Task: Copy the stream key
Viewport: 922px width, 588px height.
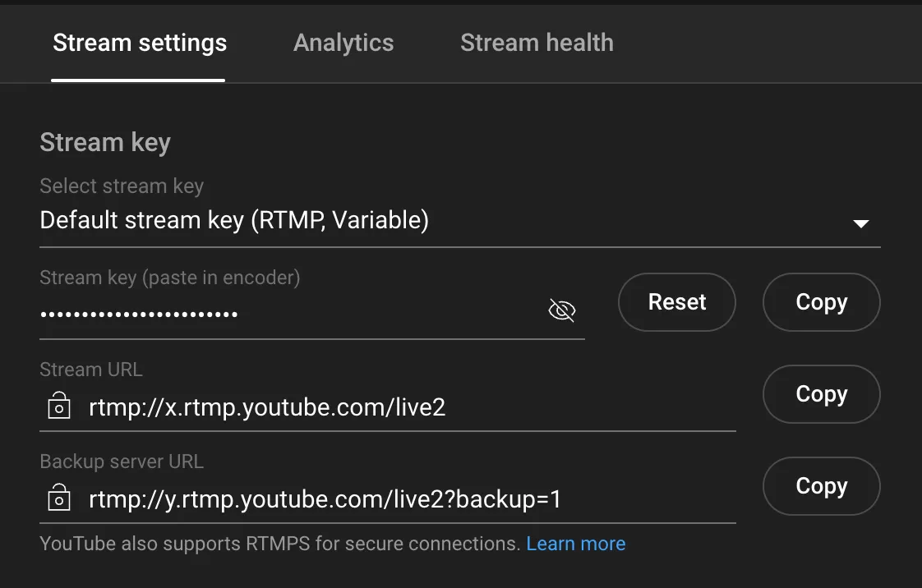Action: pyautogui.click(x=822, y=302)
